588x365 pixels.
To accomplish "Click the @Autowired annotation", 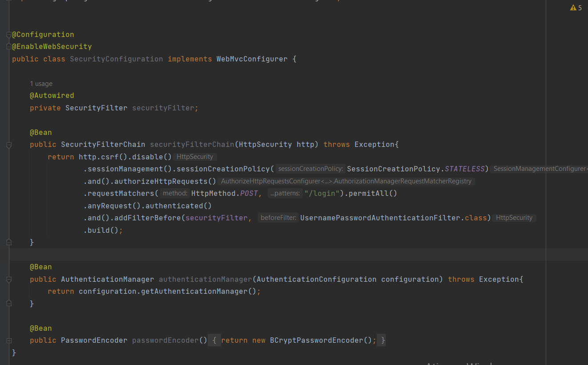I will point(52,96).
